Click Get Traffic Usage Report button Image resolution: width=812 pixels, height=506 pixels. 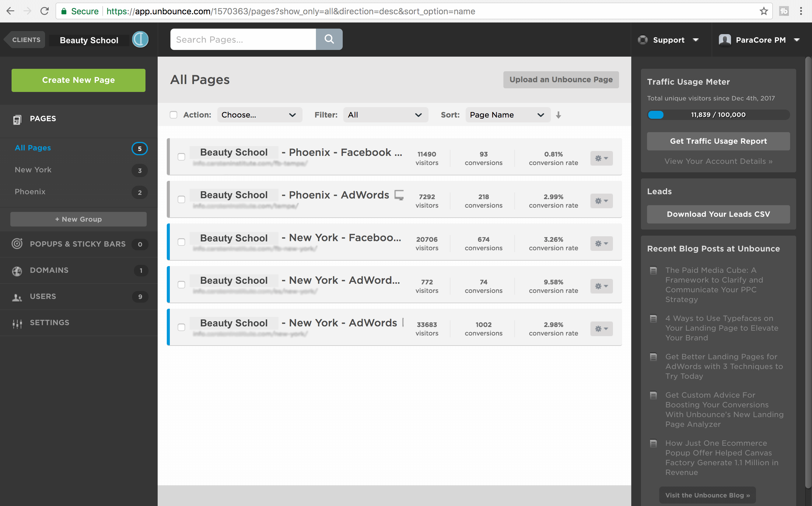click(718, 141)
